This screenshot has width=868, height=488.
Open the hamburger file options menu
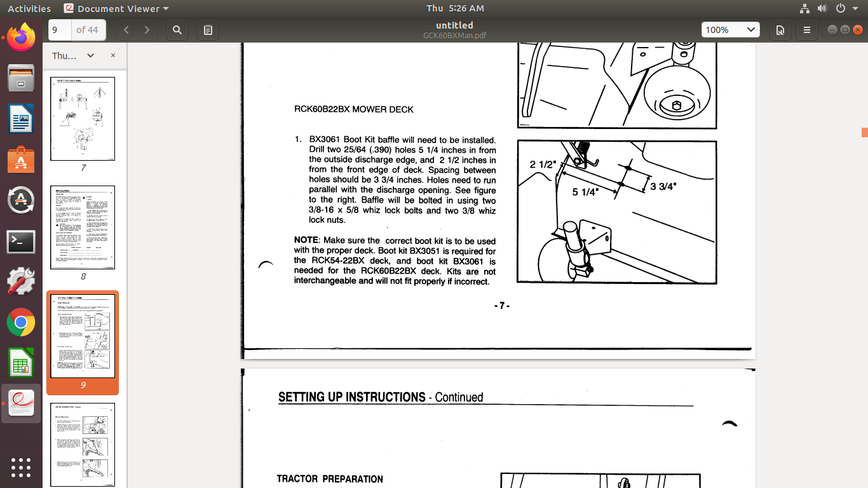click(x=807, y=30)
